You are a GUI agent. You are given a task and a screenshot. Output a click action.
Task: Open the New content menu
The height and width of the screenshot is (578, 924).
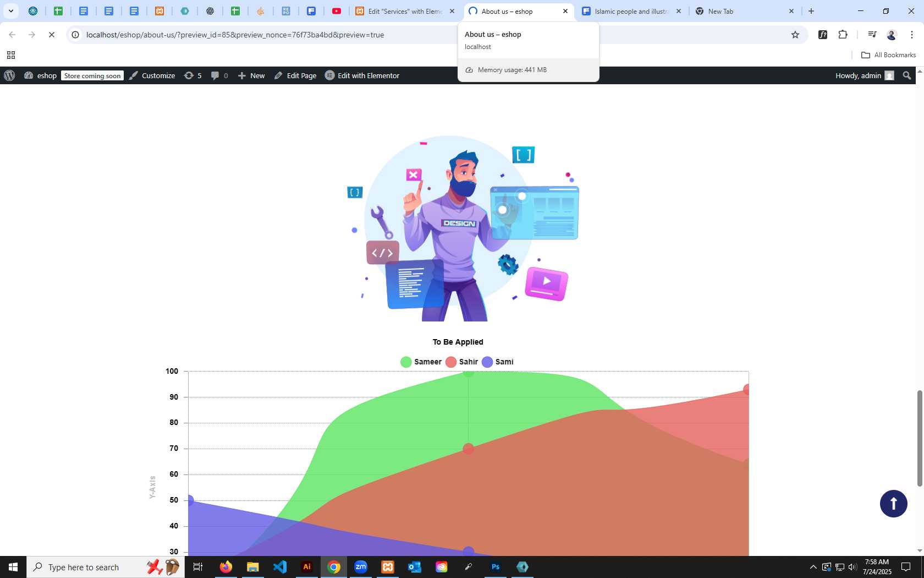[251, 75]
